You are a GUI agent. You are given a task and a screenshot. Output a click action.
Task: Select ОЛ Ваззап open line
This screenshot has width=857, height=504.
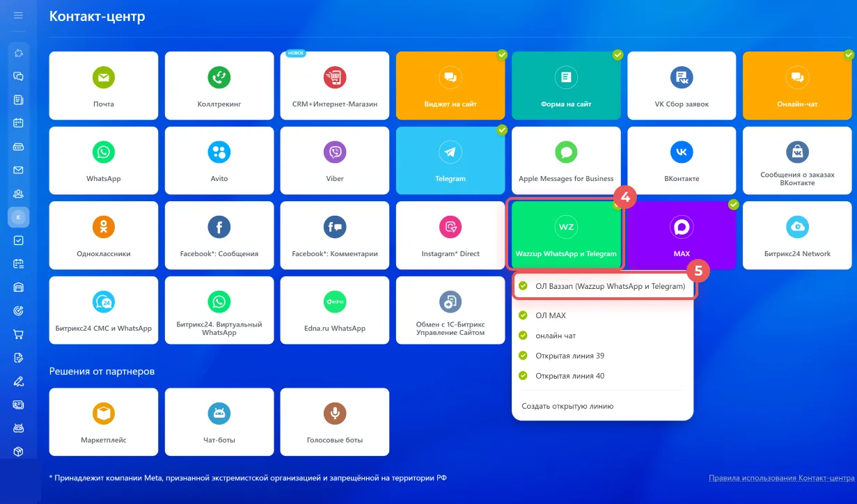pyautogui.click(x=603, y=286)
